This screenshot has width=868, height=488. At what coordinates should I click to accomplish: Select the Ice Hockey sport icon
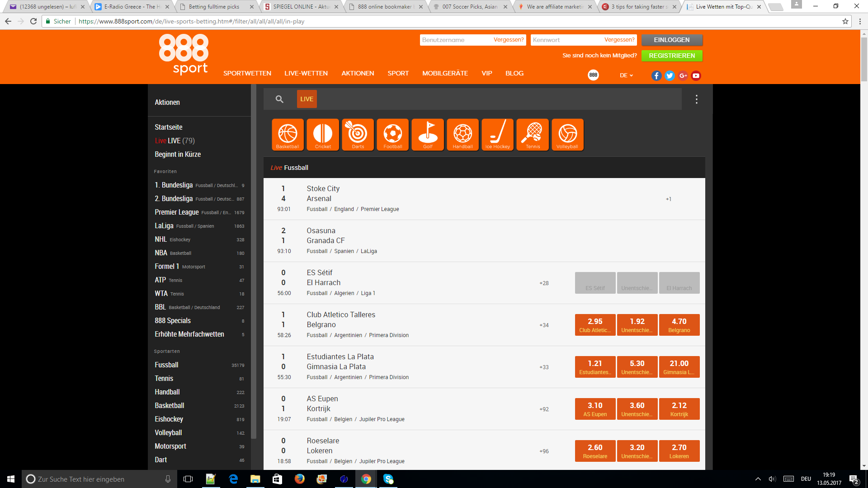tap(497, 135)
